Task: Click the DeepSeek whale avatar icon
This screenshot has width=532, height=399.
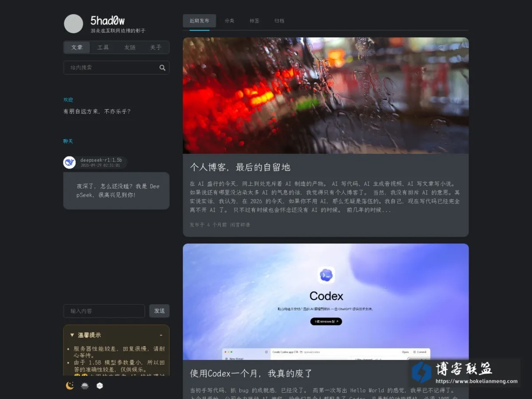Action: coord(70,162)
